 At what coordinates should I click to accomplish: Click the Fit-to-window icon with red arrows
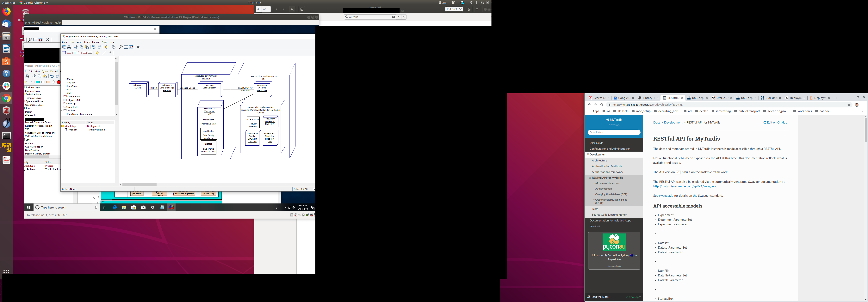[131, 47]
